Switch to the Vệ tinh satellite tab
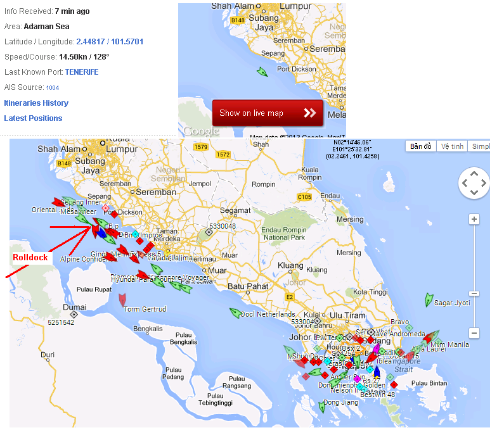 click(x=452, y=146)
